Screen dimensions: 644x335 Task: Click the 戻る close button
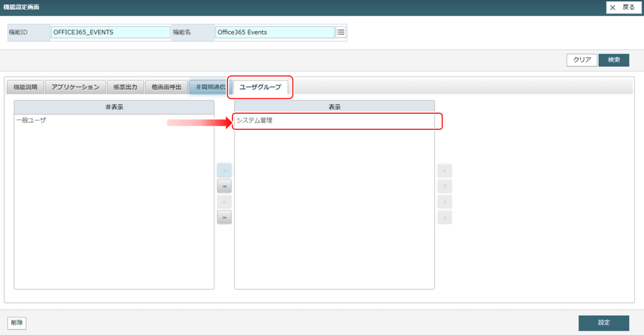pos(623,8)
